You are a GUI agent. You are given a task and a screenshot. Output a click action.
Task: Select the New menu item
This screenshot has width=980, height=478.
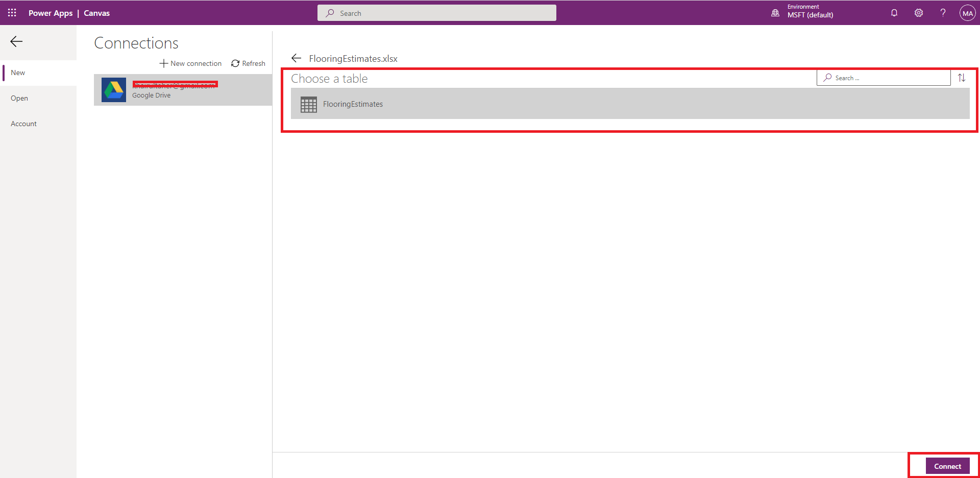coord(18,73)
